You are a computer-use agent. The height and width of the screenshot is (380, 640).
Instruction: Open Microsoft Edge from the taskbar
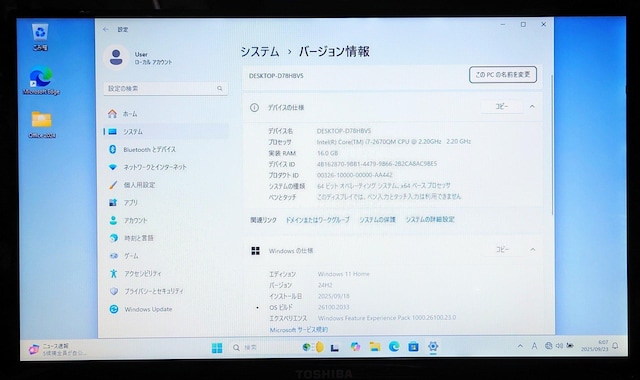(394, 347)
